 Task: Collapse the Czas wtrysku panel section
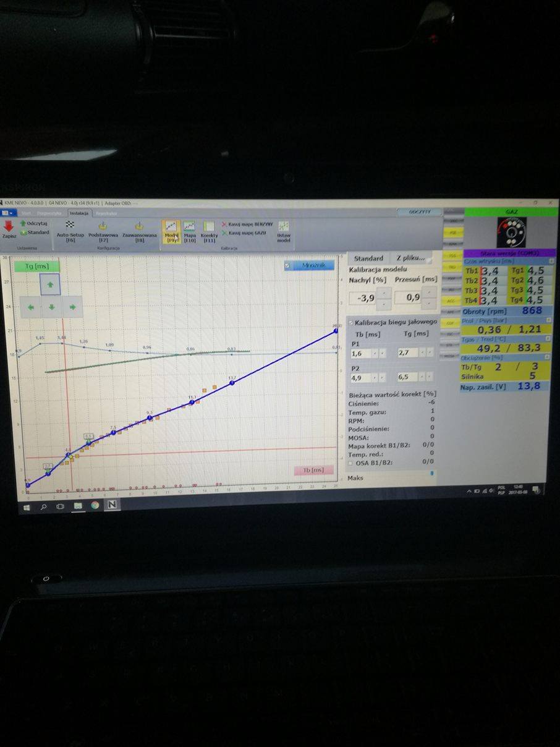[x=551, y=262]
